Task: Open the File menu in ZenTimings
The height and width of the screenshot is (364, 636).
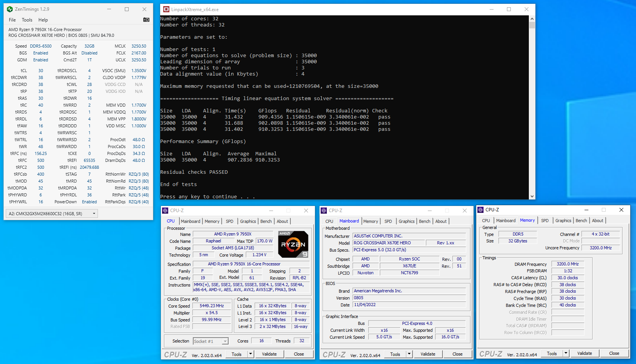Action: [x=12, y=20]
